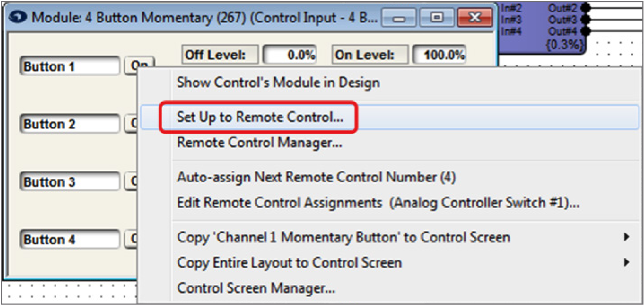Image resolution: width=644 pixels, height=305 pixels.
Task: Open Remote Control Manager from context menu
Action: [259, 142]
